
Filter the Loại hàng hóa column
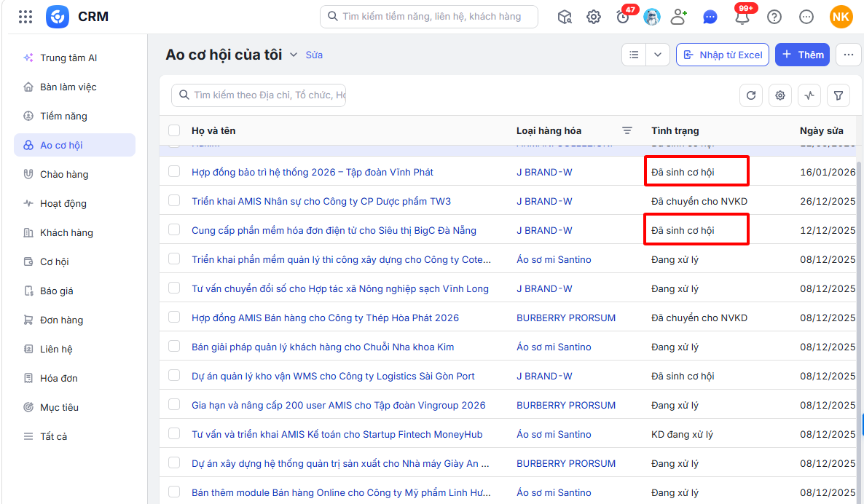pos(627,130)
